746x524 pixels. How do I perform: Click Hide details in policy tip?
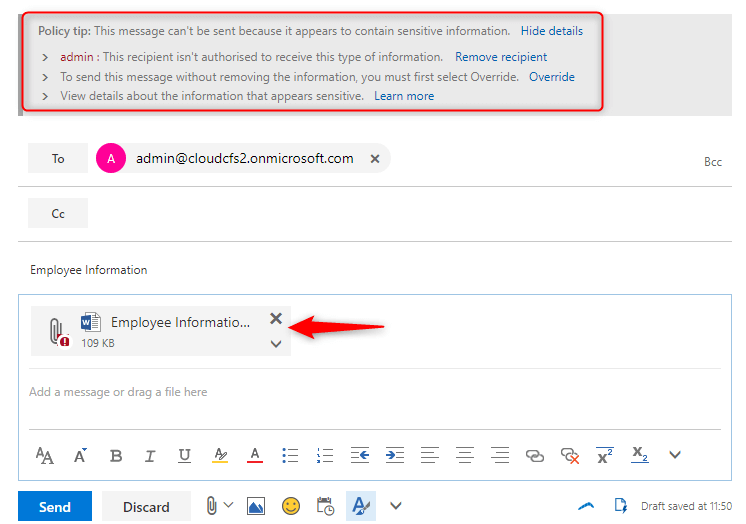coord(552,31)
